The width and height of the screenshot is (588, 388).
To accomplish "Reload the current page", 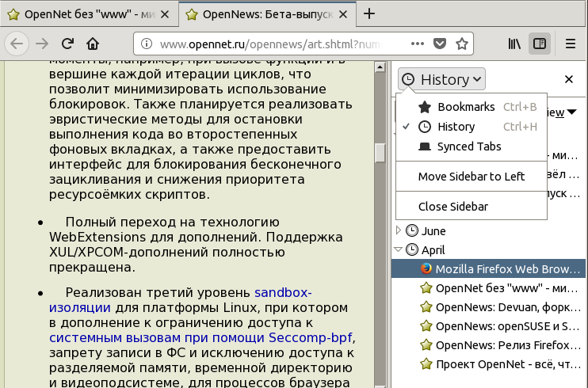I will (x=68, y=44).
